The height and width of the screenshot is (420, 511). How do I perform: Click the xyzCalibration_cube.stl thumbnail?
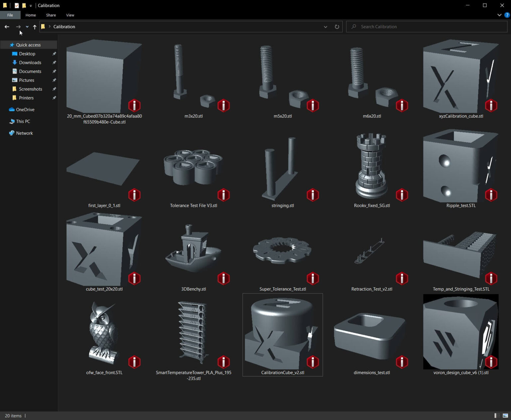click(461, 76)
